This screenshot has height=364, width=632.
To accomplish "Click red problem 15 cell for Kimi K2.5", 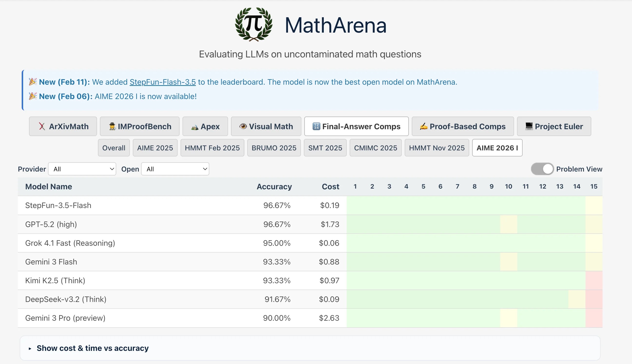I will (594, 281).
